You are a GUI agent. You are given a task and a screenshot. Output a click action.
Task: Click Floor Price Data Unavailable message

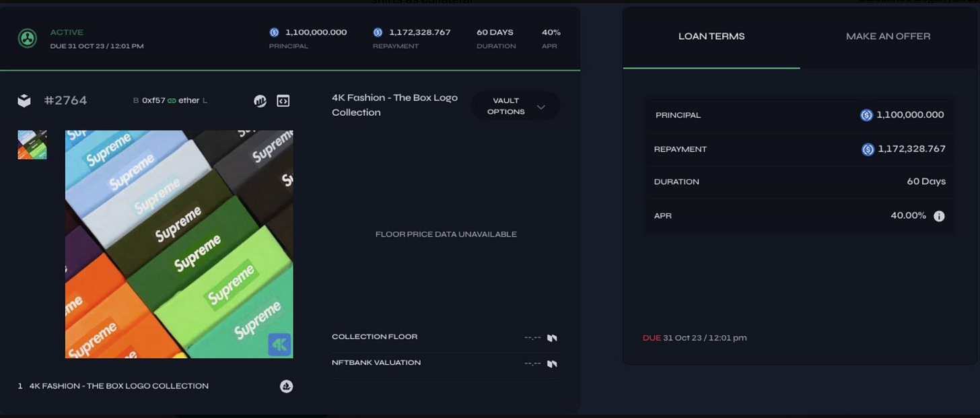click(x=446, y=234)
